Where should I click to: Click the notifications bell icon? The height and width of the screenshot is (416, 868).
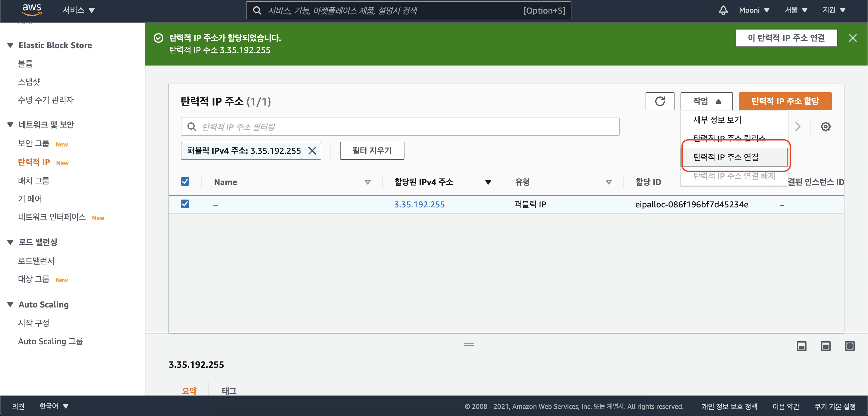tap(723, 11)
